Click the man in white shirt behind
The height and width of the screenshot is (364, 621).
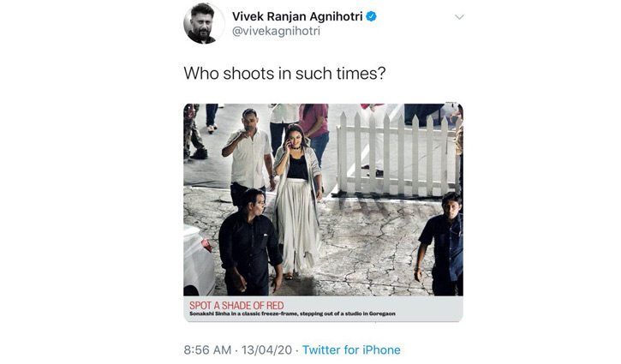tap(249, 154)
